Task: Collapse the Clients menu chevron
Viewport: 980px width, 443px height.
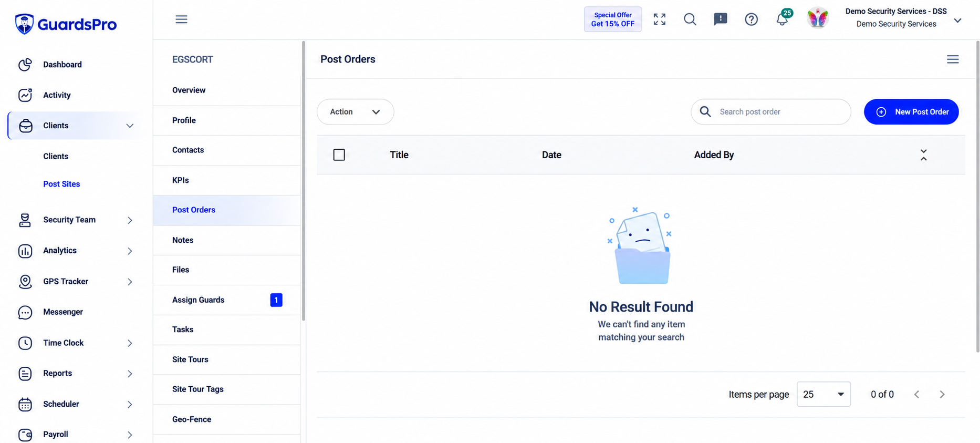Action: [x=130, y=126]
